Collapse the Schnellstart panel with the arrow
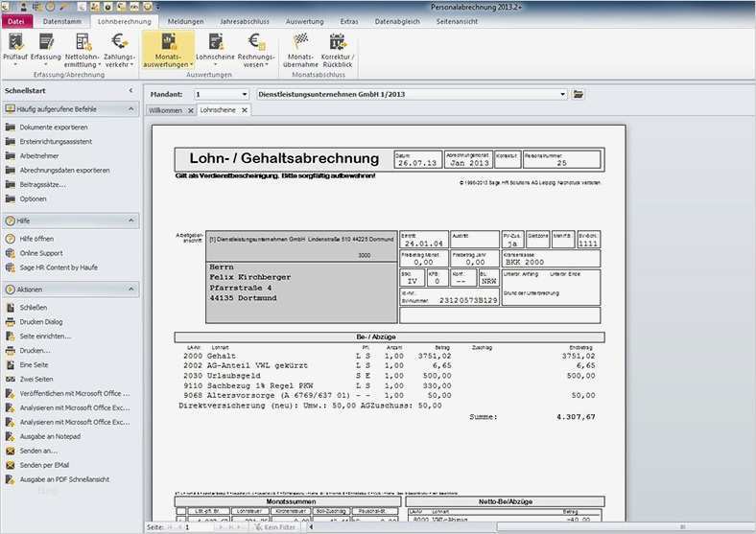This screenshot has height=534, width=756. pos(130,90)
